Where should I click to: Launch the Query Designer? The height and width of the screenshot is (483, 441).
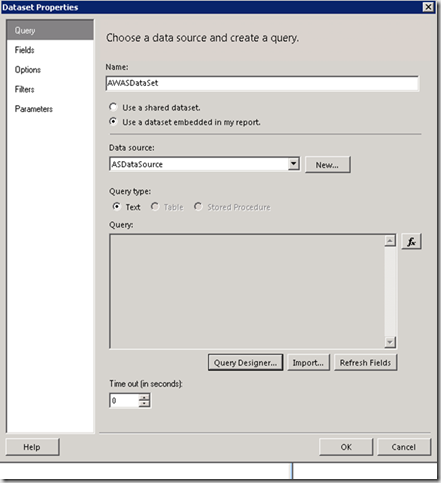coord(245,363)
